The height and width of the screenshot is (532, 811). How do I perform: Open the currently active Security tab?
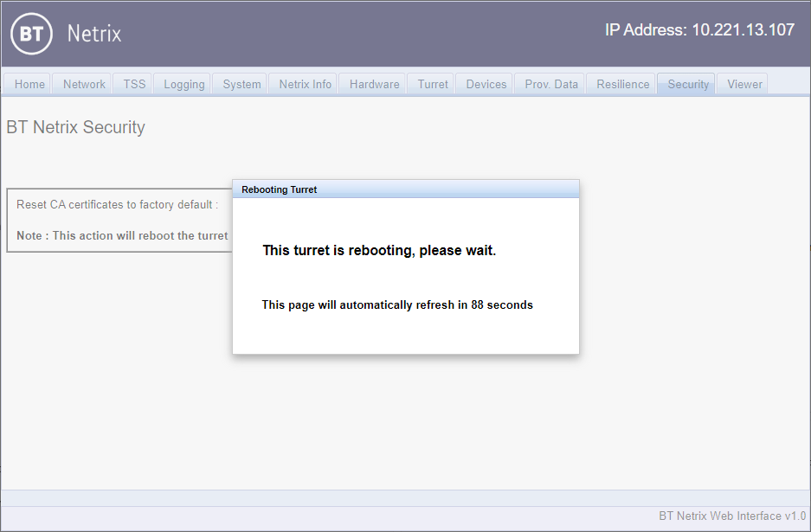point(687,84)
